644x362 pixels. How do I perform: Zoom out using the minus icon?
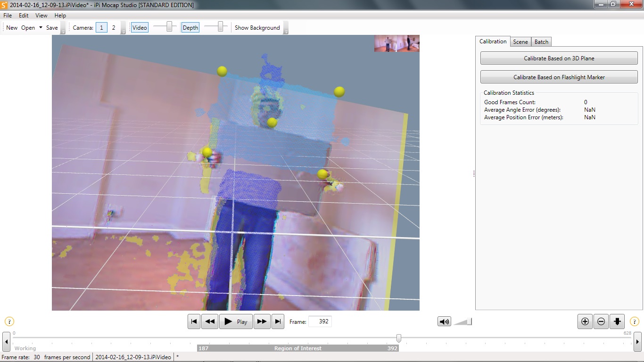click(601, 321)
